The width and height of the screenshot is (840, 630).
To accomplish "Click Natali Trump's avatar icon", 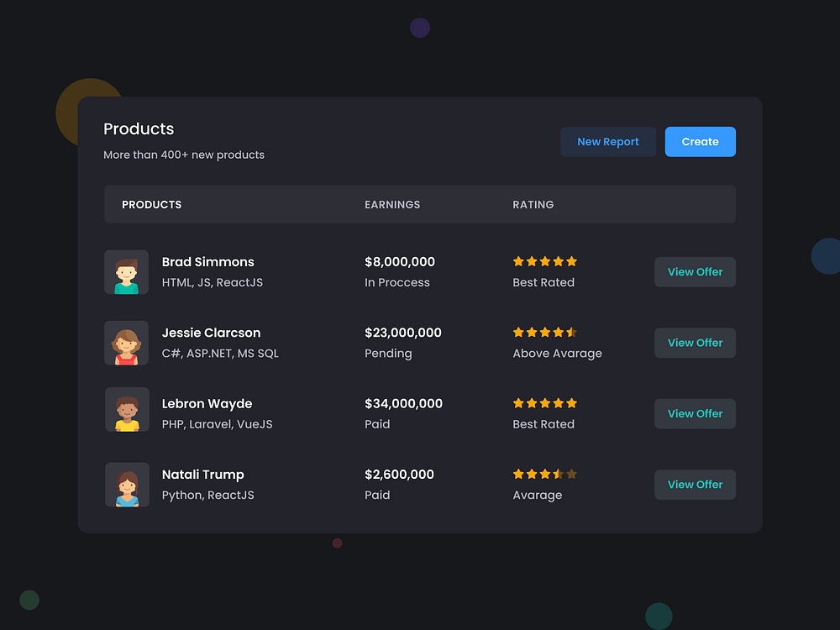I will [x=126, y=485].
